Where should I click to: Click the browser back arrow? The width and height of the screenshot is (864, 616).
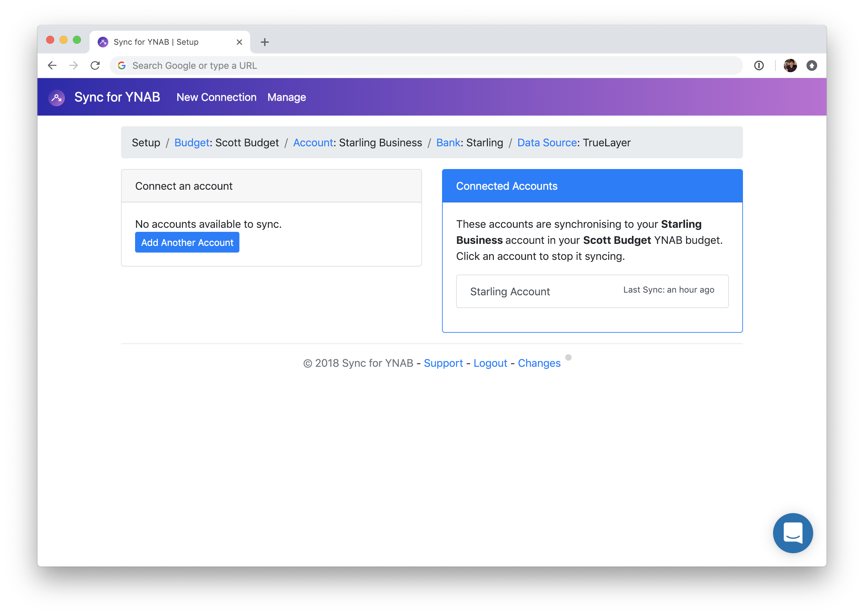tap(52, 65)
